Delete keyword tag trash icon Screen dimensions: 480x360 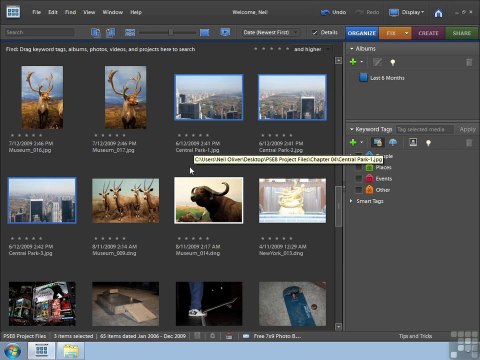(469, 143)
